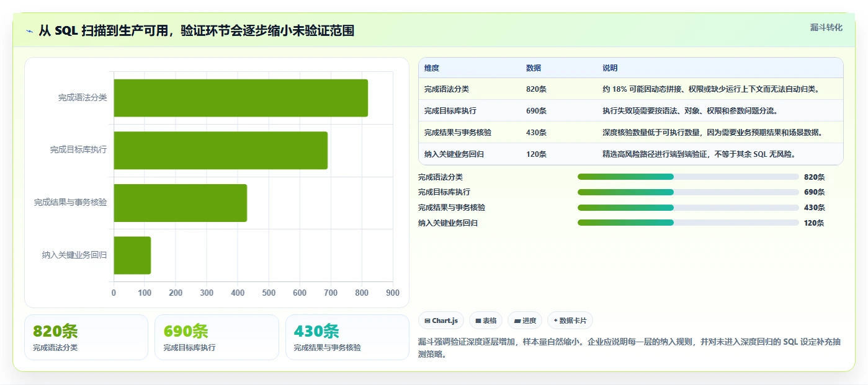868x385 pixels.
Task: Click the 820条 cell in the table
Action: (536, 89)
